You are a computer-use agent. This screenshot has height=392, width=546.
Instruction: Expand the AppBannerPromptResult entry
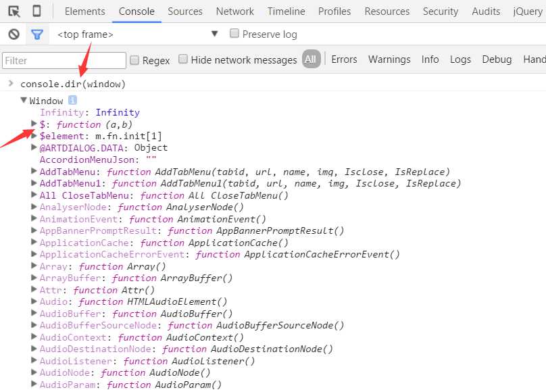[x=34, y=230]
